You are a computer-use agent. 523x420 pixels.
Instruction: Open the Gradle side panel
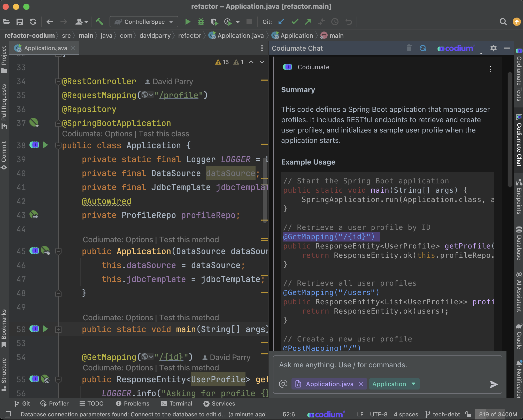519,336
